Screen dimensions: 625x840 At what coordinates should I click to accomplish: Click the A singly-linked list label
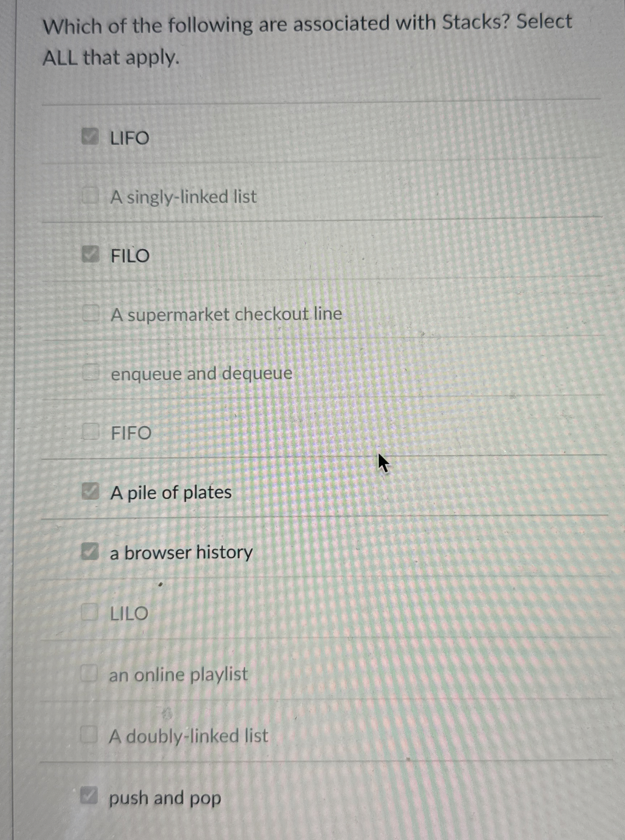click(x=183, y=196)
